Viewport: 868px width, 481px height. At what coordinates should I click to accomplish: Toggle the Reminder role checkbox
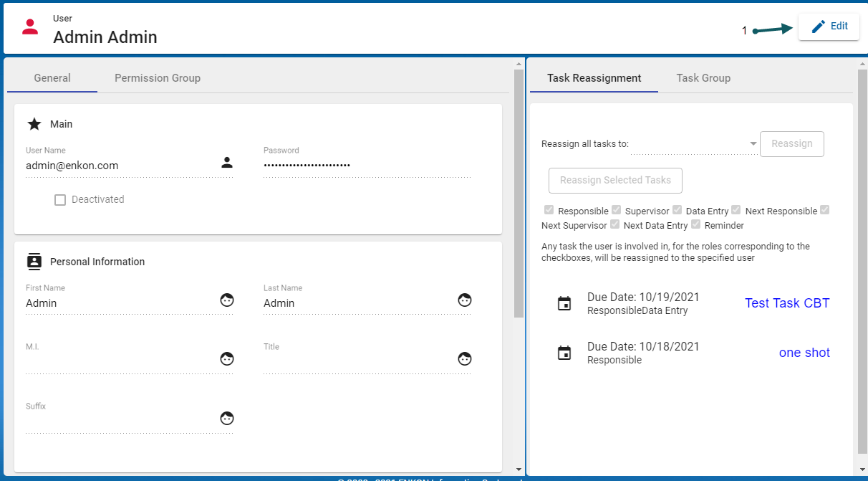pos(695,224)
